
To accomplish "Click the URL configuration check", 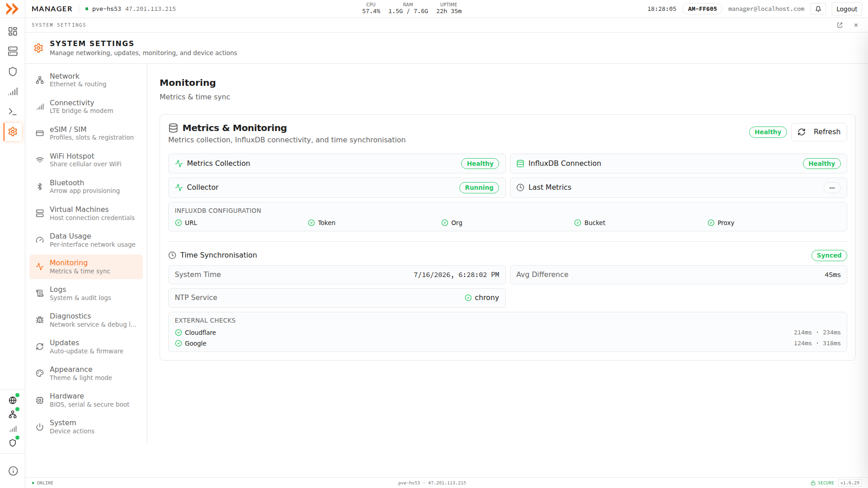I will [186, 223].
